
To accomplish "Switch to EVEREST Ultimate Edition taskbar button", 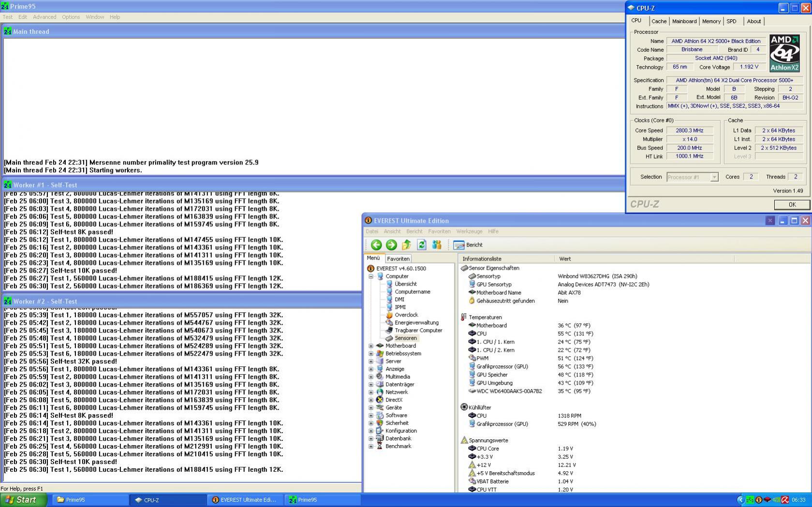I will click(x=245, y=500).
